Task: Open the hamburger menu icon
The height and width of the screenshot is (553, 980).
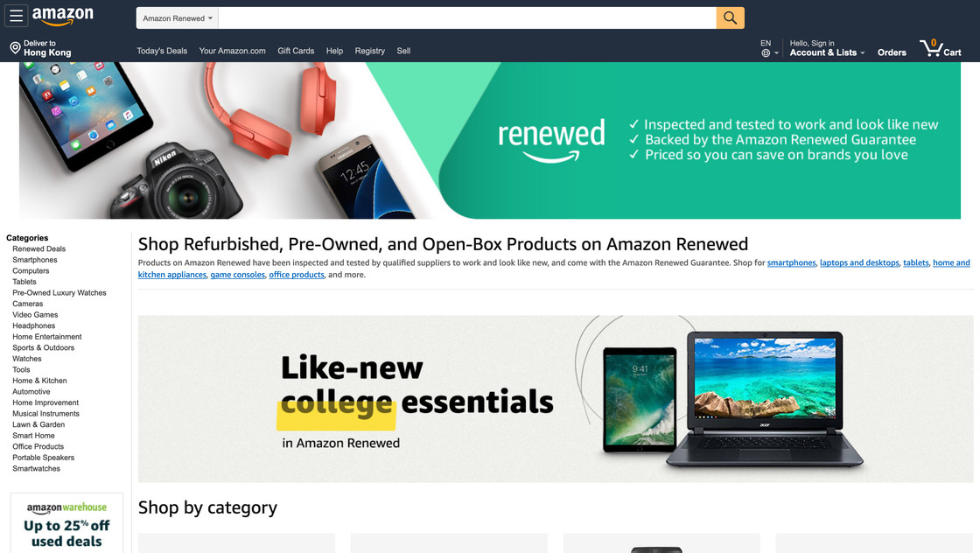Action: tap(17, 16)
